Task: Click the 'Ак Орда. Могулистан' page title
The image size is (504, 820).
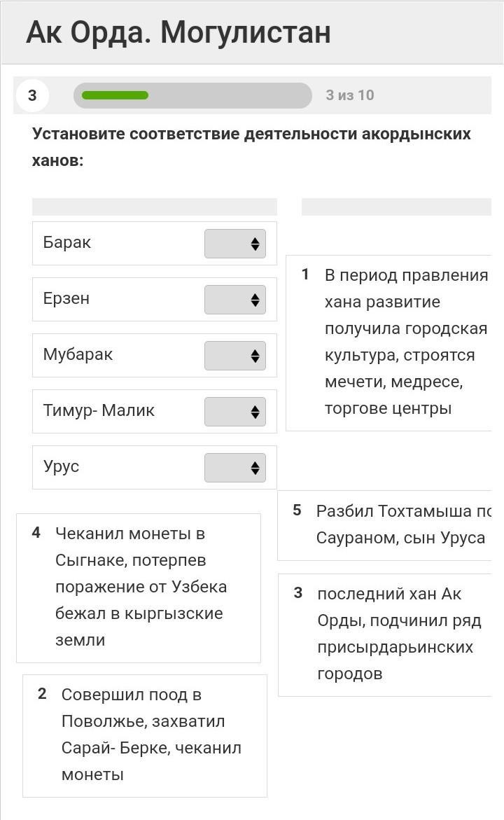Action: click(x=178, y=32)
